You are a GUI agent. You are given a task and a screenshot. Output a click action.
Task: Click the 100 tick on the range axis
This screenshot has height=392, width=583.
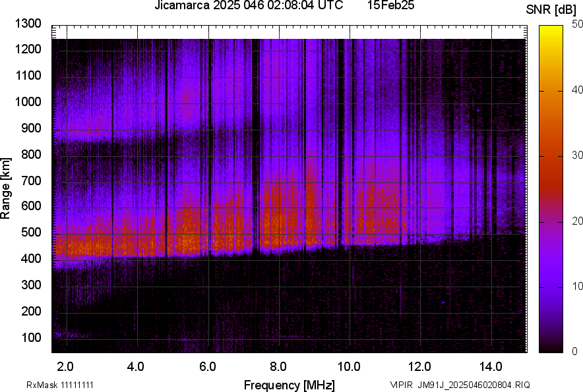[32, 337]
